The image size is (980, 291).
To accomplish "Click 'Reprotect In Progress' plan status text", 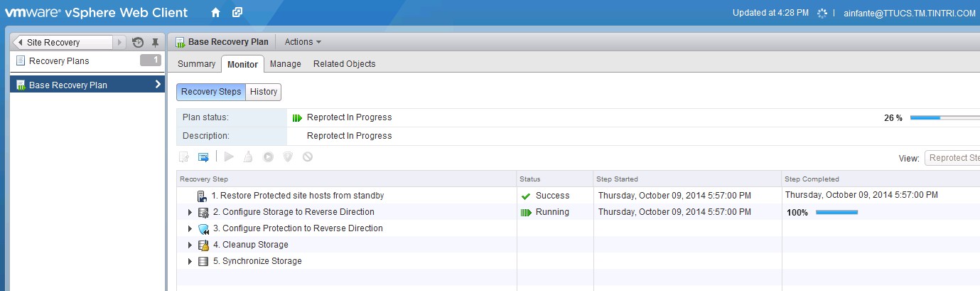I will click(x=349, y=117).
